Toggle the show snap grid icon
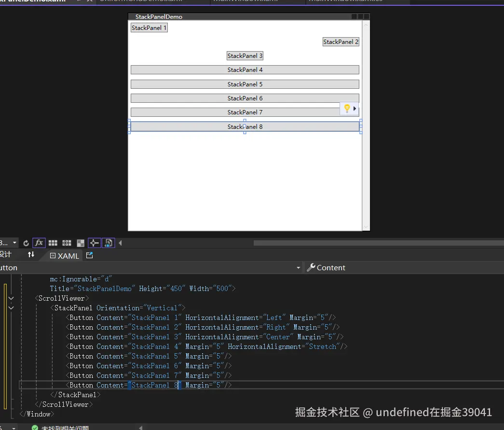This screenshot has width=504, height=430. 53,243
